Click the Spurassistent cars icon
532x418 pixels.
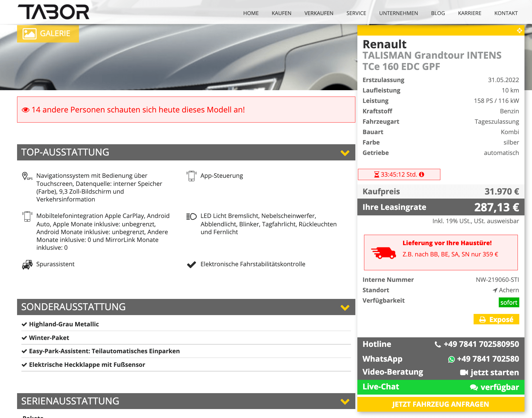(27, 265)
